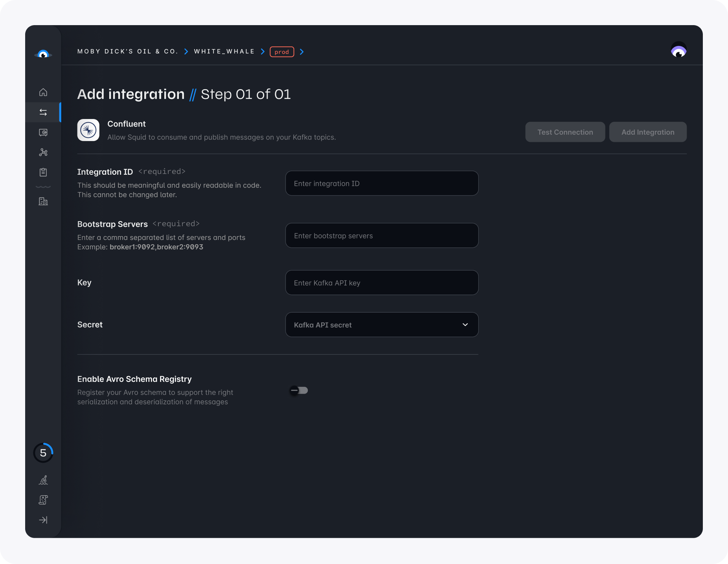Screen dimensions: 728x564
Task: Focus the Enter Kafka API key field
Action: (x=382, y=283)
